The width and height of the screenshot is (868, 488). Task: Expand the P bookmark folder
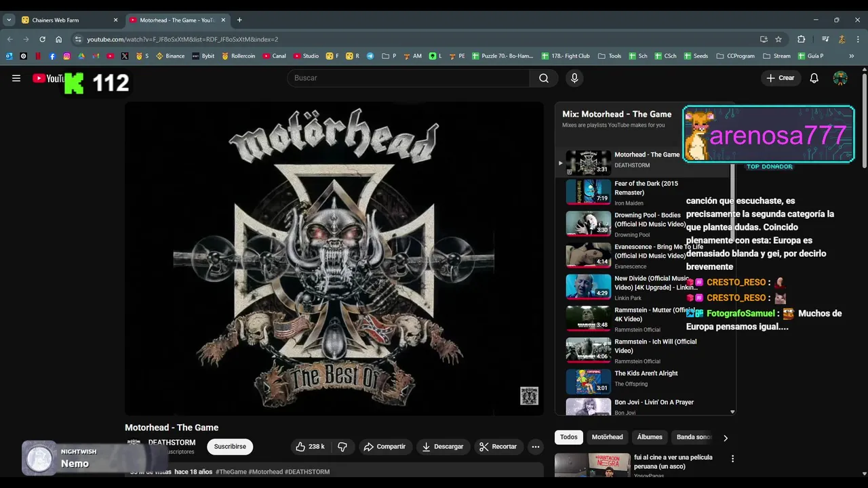coord(389,56)
